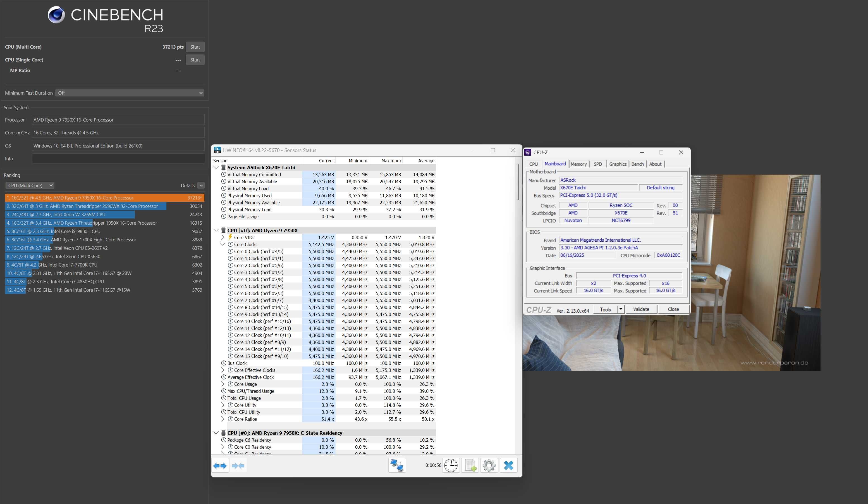Open HWiNFO sensor settings gear icon
This screenshot has width=868, height=504.
coord(489,465)
